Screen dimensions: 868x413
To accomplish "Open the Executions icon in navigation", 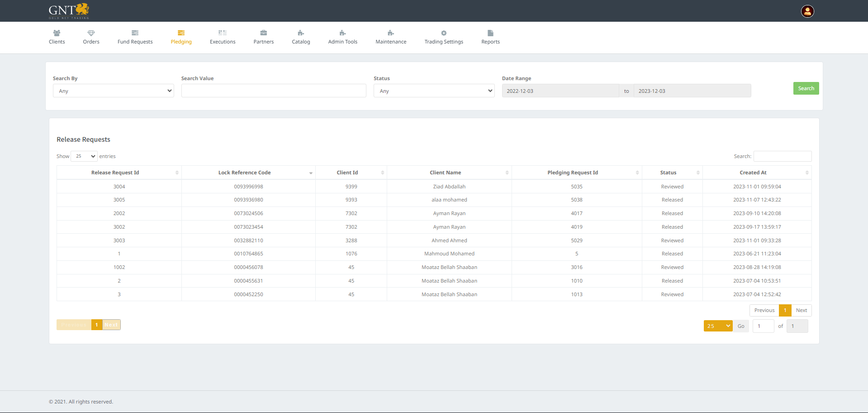I will click(x=222, y=33).
